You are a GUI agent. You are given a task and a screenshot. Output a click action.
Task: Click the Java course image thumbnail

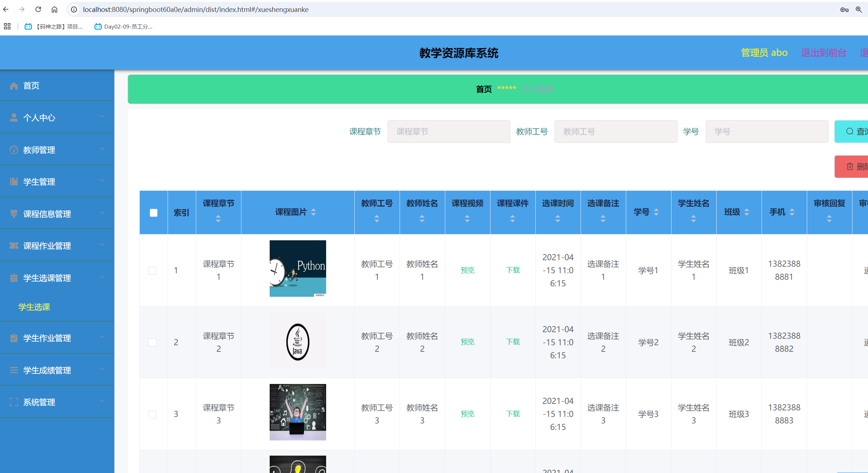point(298,341)
